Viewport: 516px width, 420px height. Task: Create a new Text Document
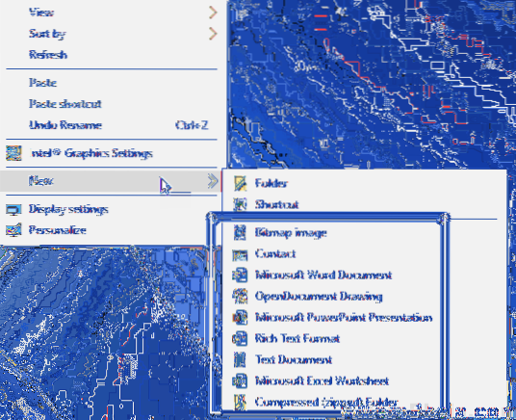294,359
